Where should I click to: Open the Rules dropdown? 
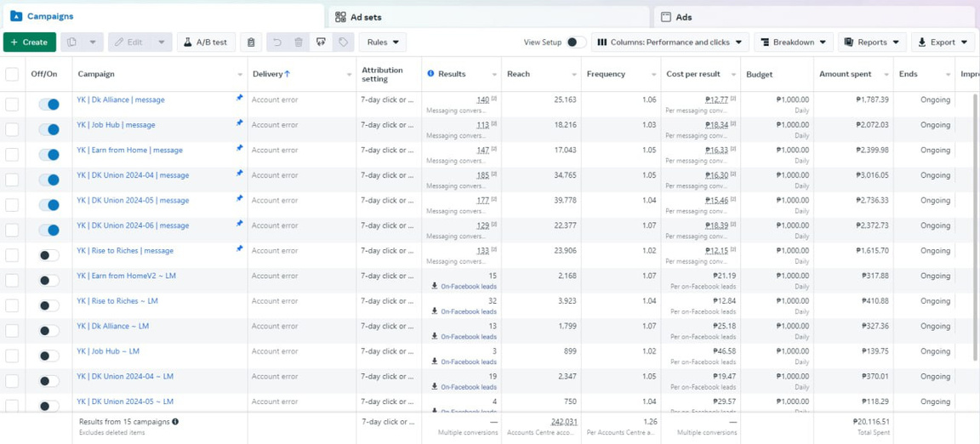click(383, 43)
